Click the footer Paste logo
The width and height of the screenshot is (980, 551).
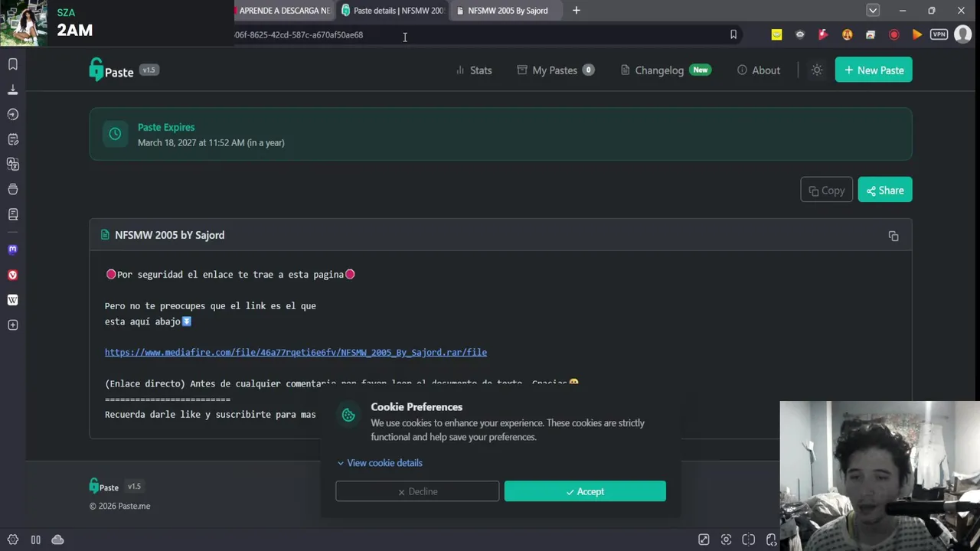point(104,487)
